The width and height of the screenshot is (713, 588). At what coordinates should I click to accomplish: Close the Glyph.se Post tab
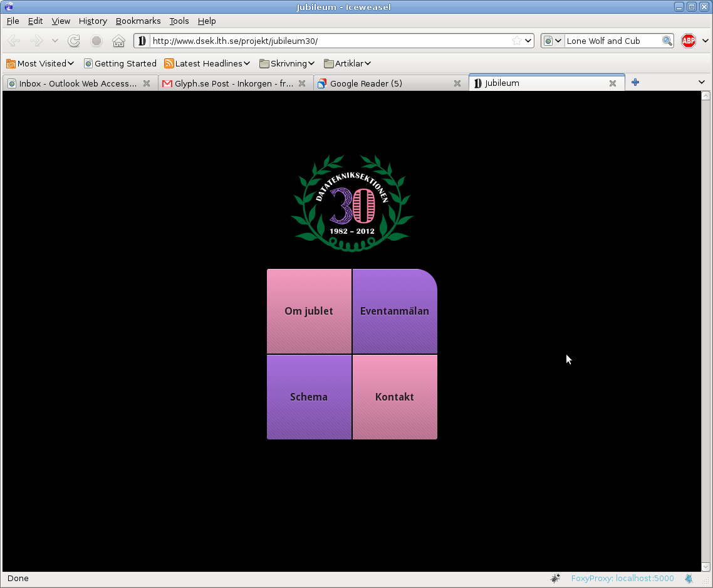point(302,83)
